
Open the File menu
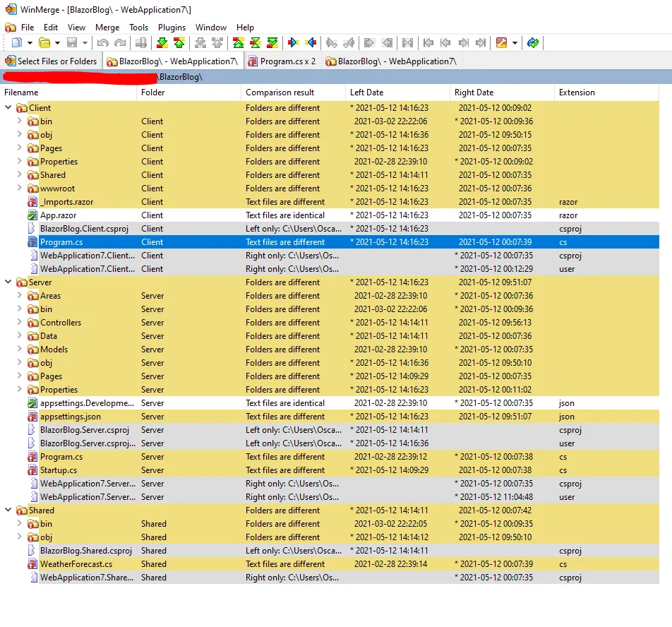[x=28, y=28]
